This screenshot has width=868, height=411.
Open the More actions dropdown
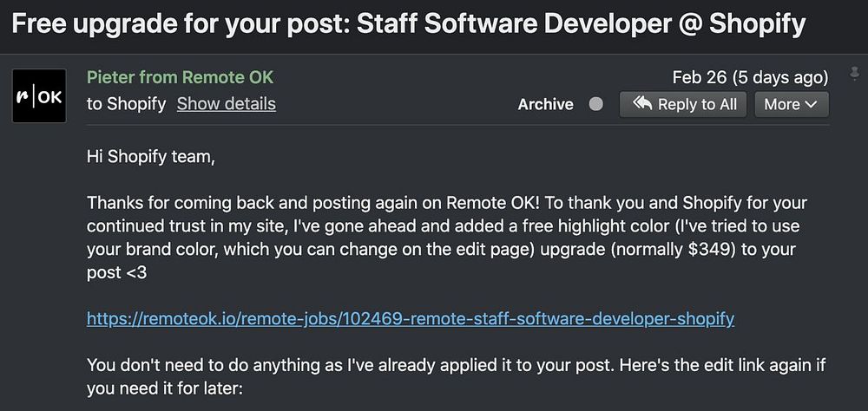791,104
